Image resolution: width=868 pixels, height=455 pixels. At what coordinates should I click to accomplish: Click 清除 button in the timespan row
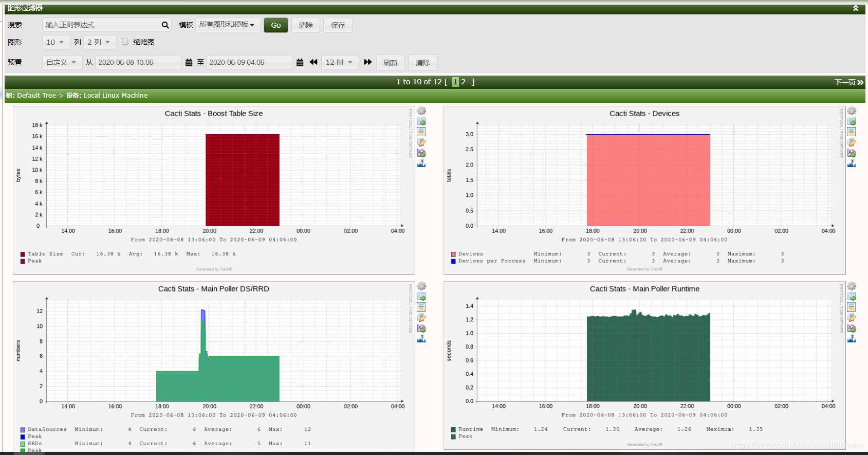click(423, 63)
